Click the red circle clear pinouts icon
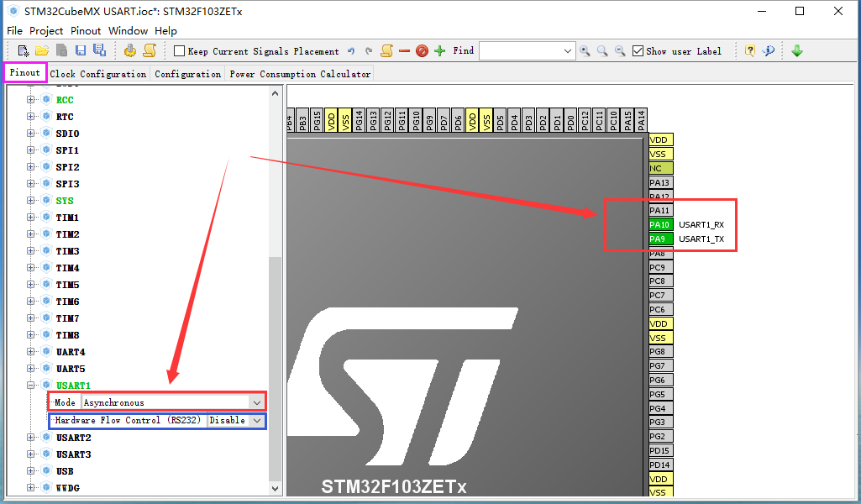861x504 pixels. (x=422, y=51)
